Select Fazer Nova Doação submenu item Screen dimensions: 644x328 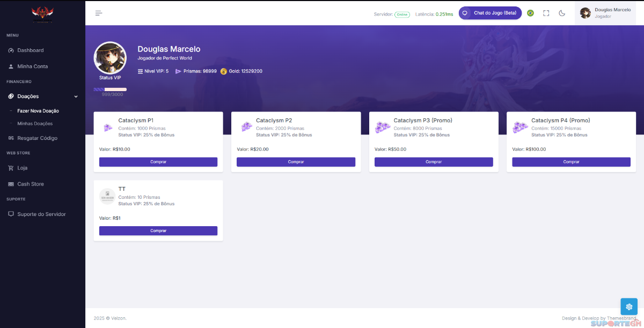pyautogui.click(x=38, y=111)
